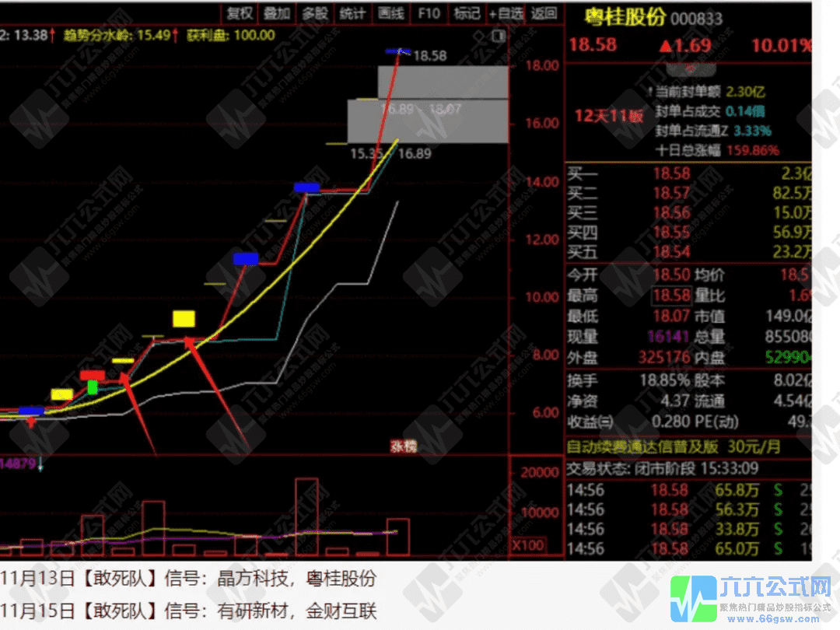Click the largest yellow block on the chart
Image resolution: width=840 pixels, height=630 pixels.
pos(184,319)
